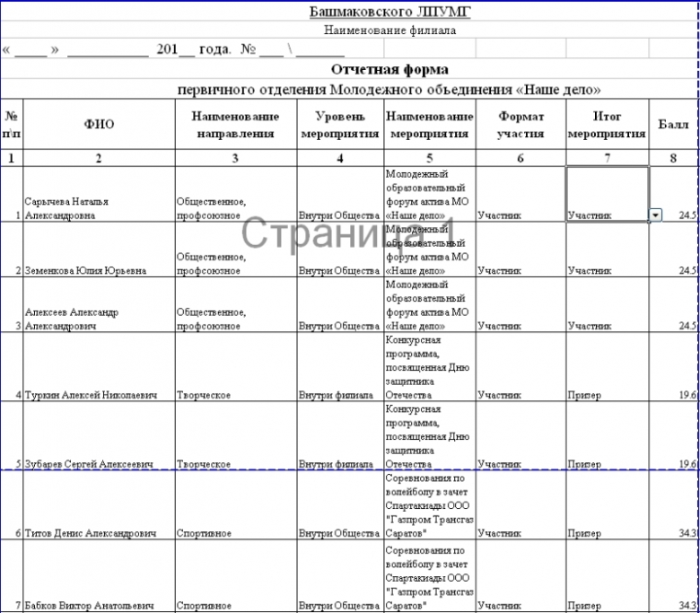Select 'Внутри Общества' in Бабков's row
The height and width of the screenshot is (613, 700).
point(340,576)
